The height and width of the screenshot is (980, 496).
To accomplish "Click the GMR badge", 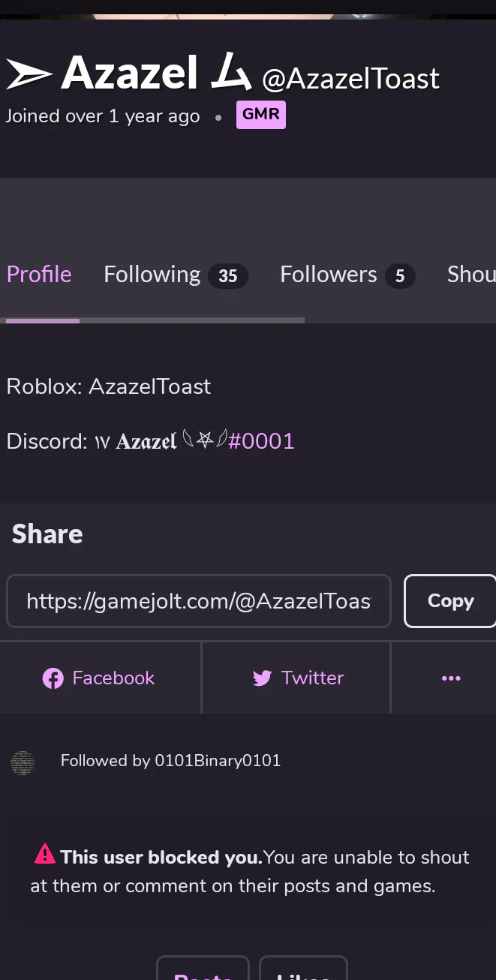I will (x=261, y=116).
